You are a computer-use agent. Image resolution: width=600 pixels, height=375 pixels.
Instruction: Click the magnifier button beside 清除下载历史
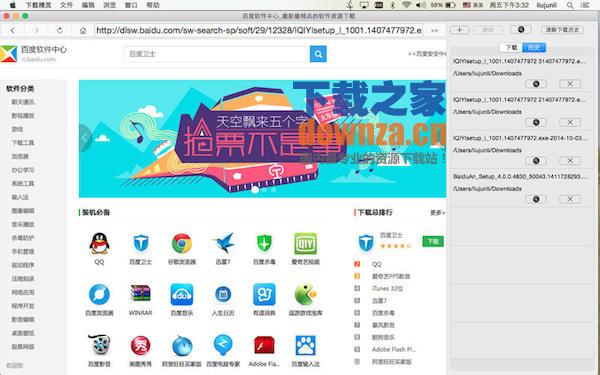point(521,29)
